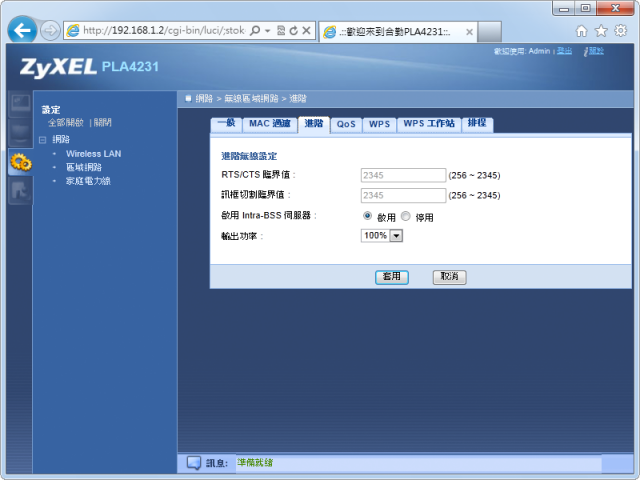Open the maintenance tools sidebar icon
The height and width of the screenshot is (480, 640).
click(x=21, y=191)
